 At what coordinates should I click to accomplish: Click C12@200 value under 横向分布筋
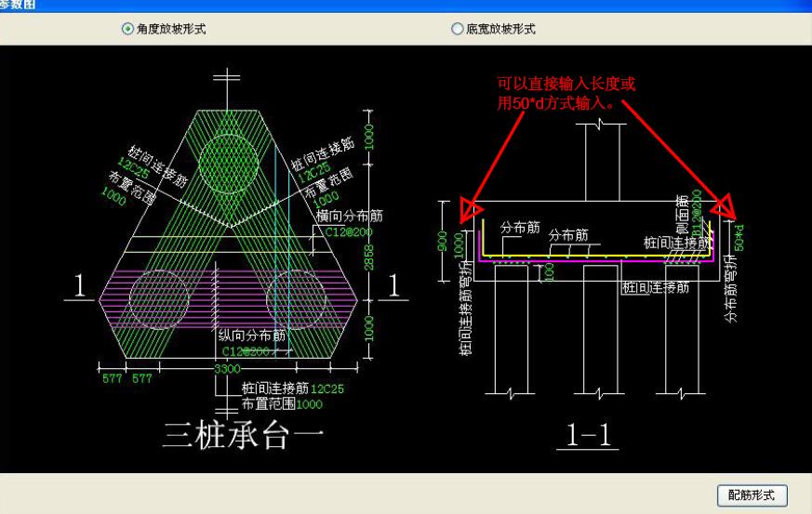[x=349, y=231]
